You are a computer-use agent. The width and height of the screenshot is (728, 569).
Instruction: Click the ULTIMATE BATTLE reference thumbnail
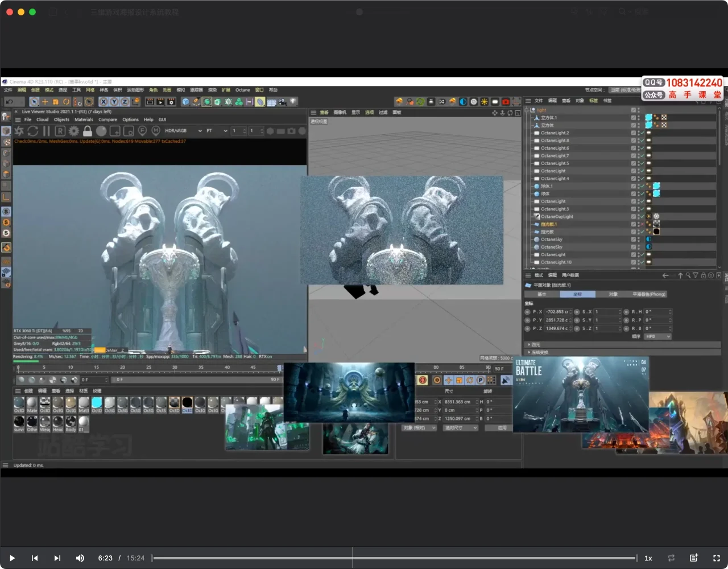581,394
